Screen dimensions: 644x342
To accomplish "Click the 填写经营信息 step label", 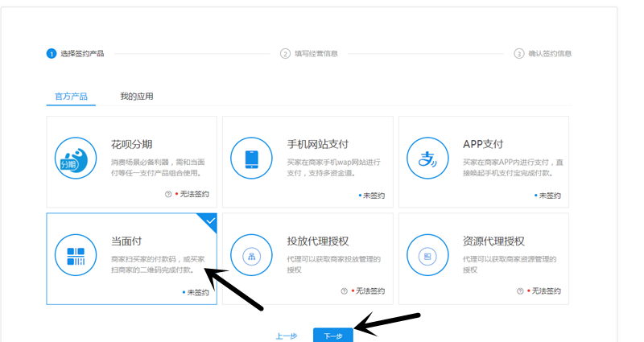I will tap(316, 54).
